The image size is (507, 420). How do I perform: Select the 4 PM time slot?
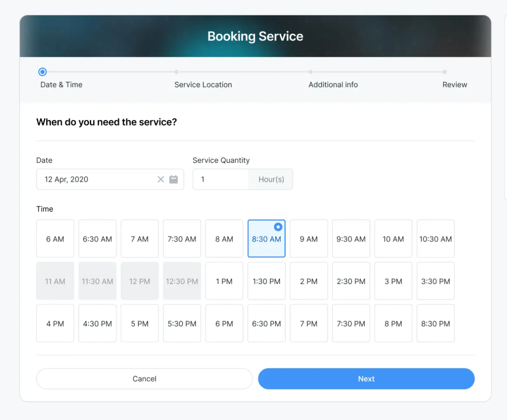pyautogui.click(x=55, y=324)
